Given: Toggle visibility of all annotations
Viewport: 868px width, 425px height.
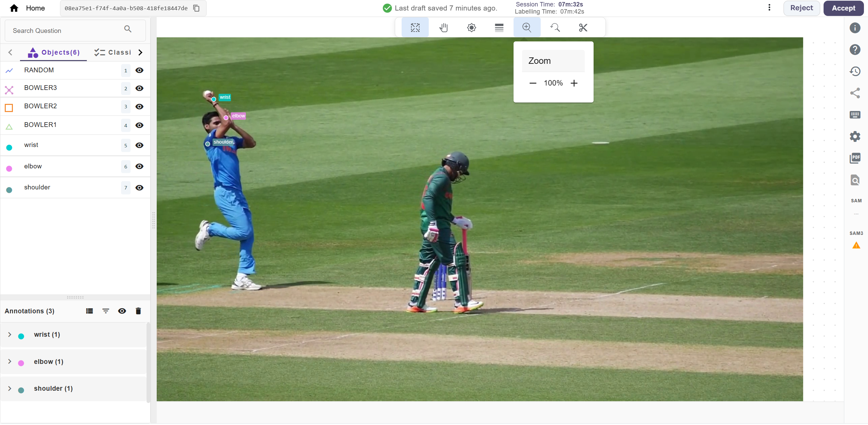Looking at the screenshot, I should pyautogui.click(x=122, y=311).
